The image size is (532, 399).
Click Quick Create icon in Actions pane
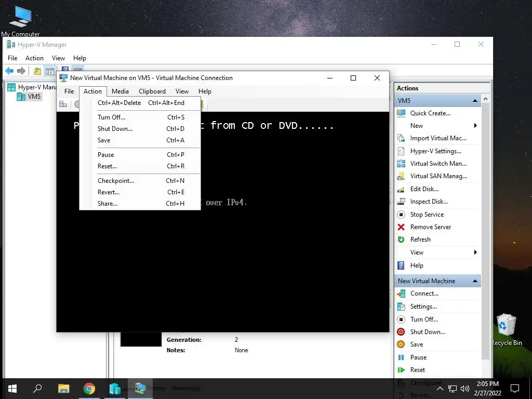pyautogui.click(x=401, y=113)
